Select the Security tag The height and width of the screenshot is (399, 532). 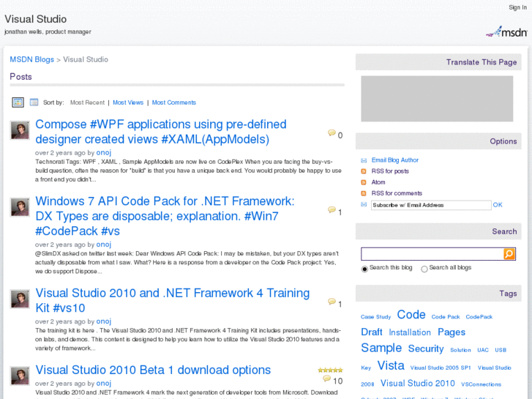coord(426,348)
